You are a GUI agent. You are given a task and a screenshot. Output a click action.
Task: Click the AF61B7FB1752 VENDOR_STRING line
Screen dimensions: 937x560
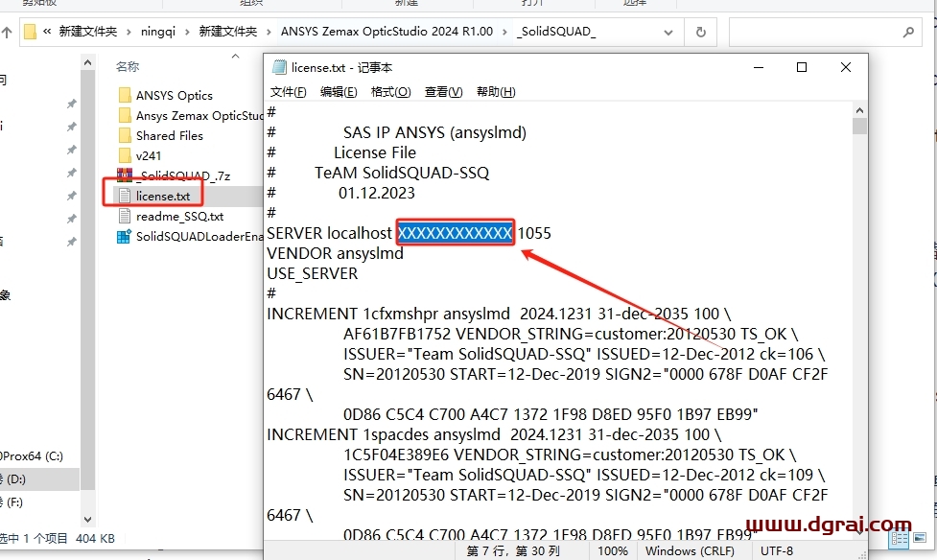(571, 334)
